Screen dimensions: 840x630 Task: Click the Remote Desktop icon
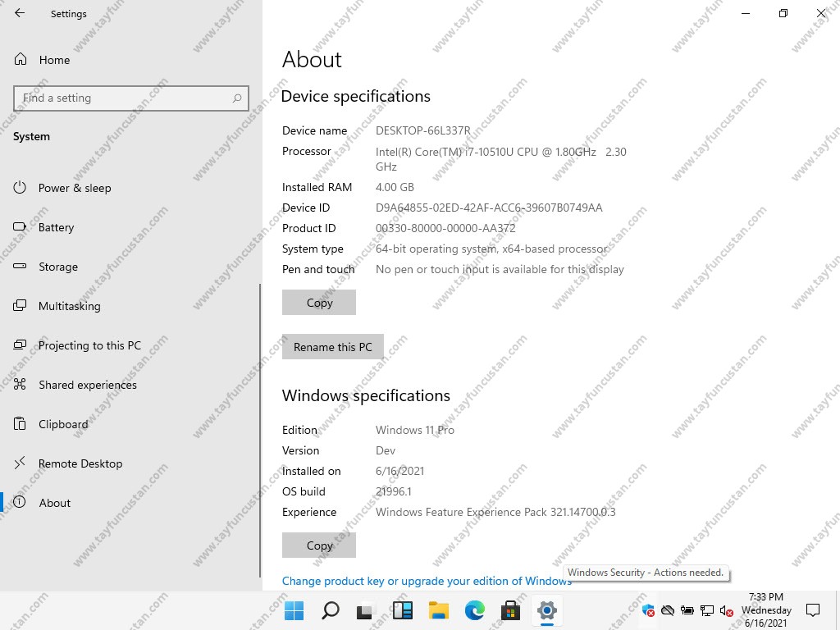tap(20, 463)
